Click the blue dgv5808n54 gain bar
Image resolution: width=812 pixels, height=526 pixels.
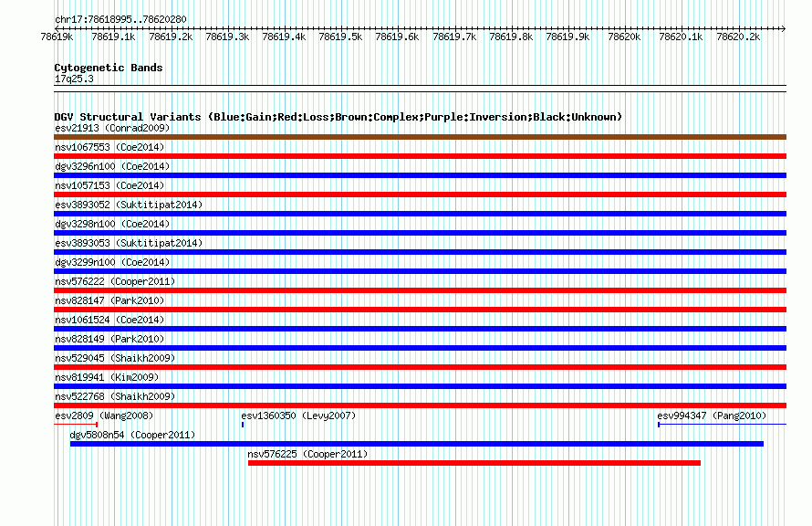[417, 444]
